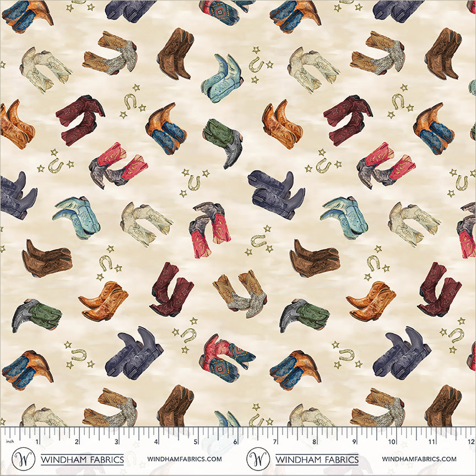
Task: Click the W logo in the bottom center
Action: point(258,458)
